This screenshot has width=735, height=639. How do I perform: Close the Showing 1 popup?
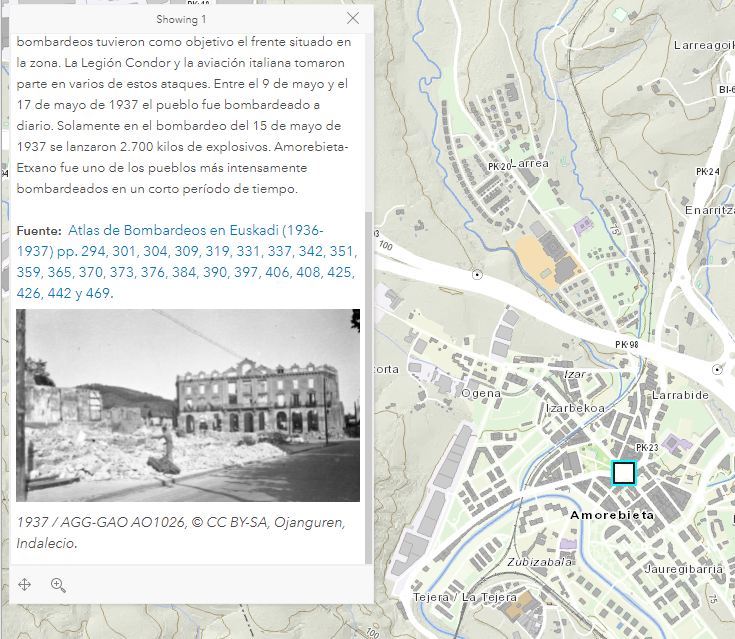[353, 18]
